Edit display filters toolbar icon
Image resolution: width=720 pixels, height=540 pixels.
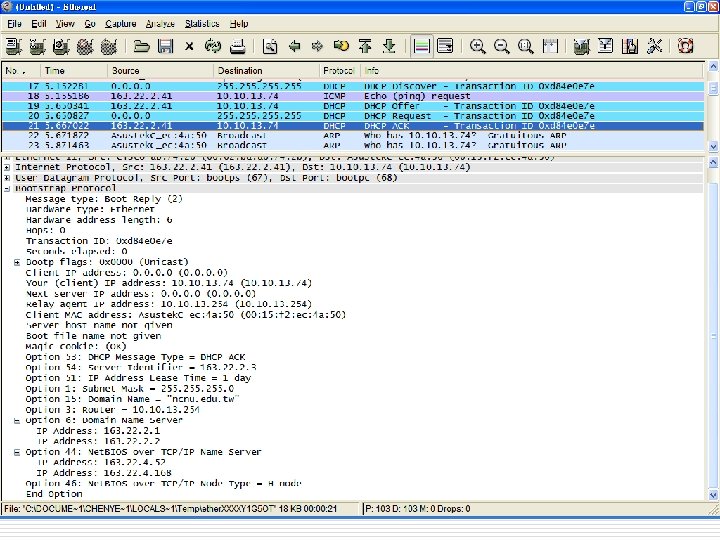click(606, 46)
